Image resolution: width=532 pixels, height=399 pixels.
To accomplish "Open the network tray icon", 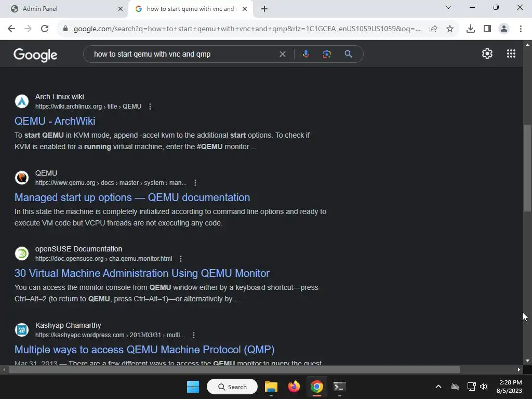I will pyautogui.click(x=471, y=387).
